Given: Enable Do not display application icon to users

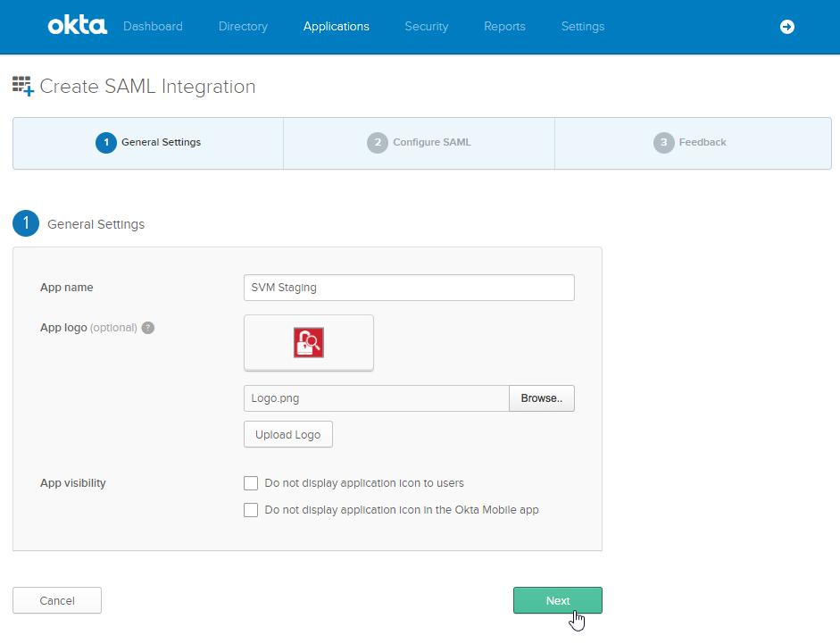Looking at the screenshot, I should tap(251, 483).
